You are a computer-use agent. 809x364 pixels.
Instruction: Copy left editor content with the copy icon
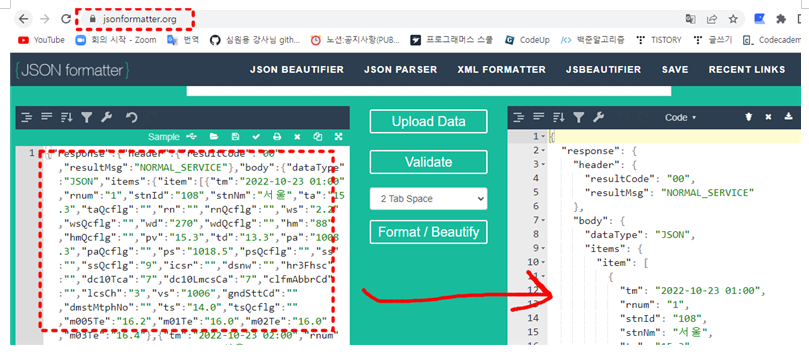tap(318, 137)
